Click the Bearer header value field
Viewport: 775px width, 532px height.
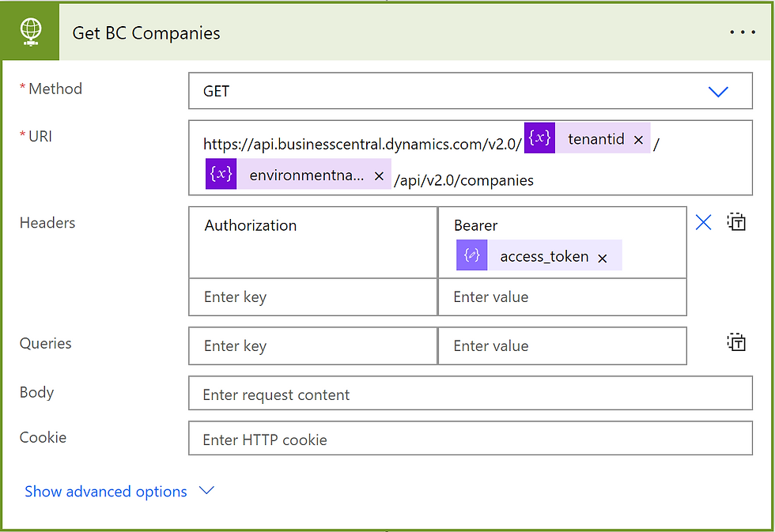click(562, 242)
